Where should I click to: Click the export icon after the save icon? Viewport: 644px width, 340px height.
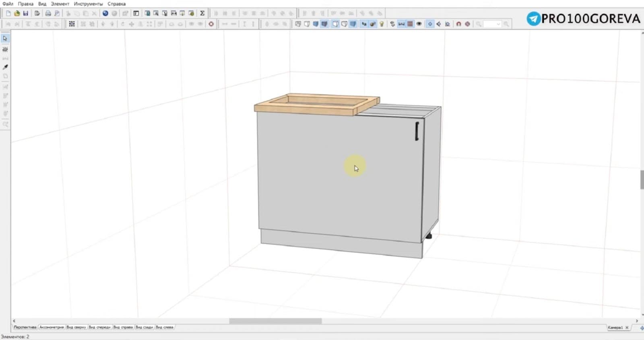(37, 13)
